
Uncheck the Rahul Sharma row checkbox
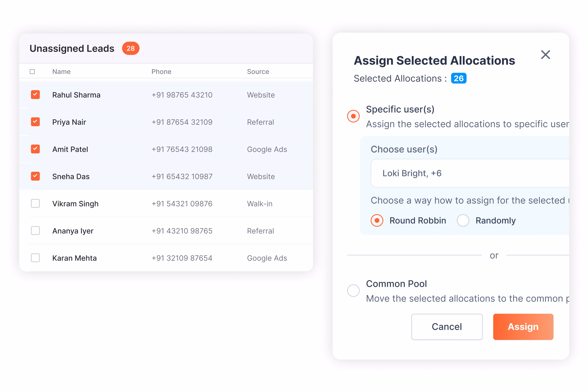click(x=35, y=95)
